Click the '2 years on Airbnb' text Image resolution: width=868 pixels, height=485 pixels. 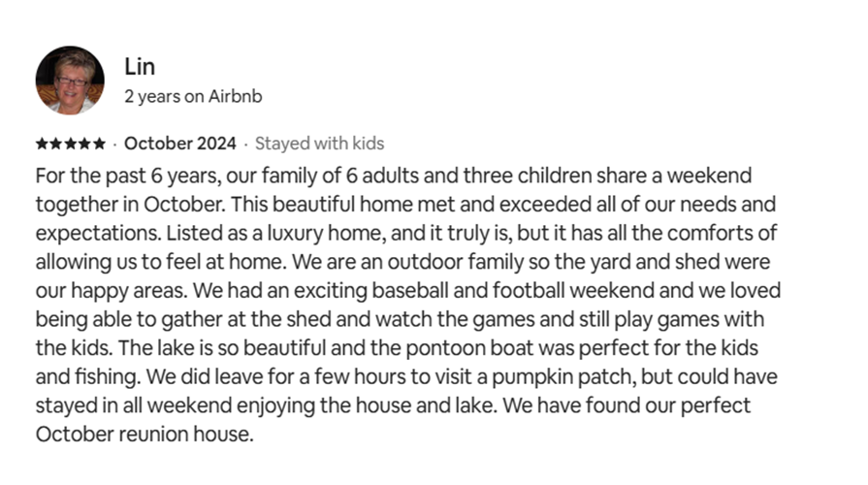coord(193,97)
